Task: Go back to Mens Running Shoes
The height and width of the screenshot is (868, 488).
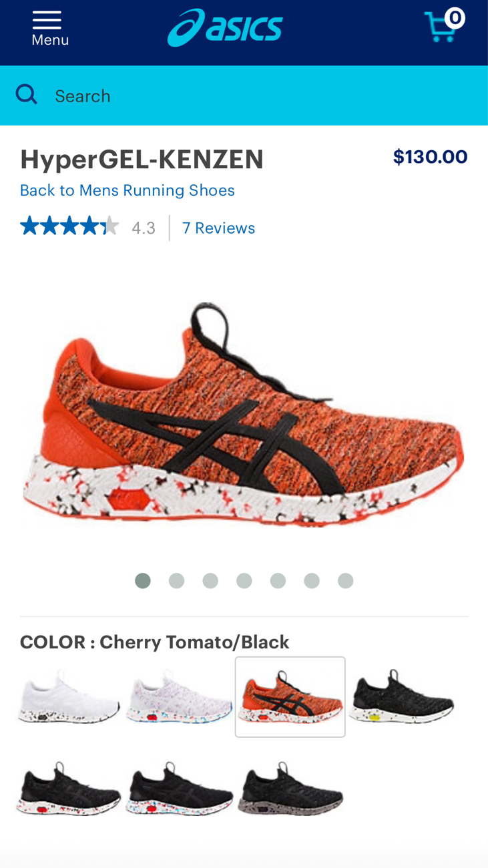Action: click(128, 190)
